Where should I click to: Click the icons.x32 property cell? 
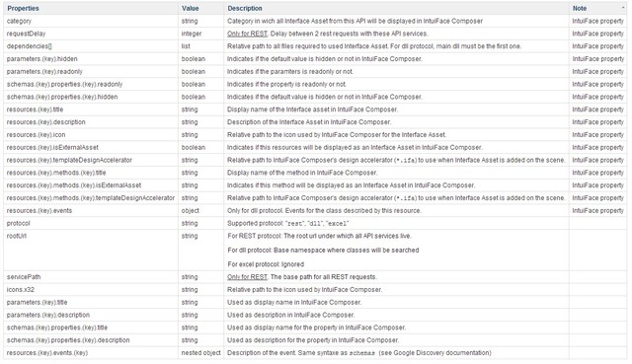pos(91,290)
